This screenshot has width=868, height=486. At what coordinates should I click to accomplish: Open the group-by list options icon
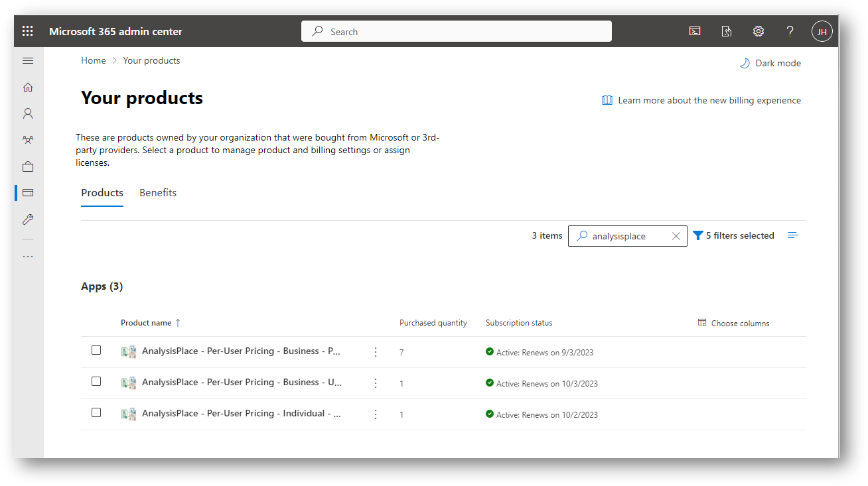coord(792,235)
